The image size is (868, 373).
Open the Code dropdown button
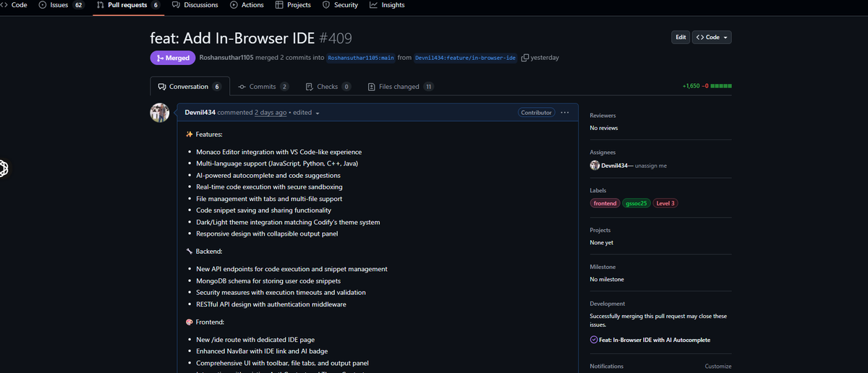712,37
